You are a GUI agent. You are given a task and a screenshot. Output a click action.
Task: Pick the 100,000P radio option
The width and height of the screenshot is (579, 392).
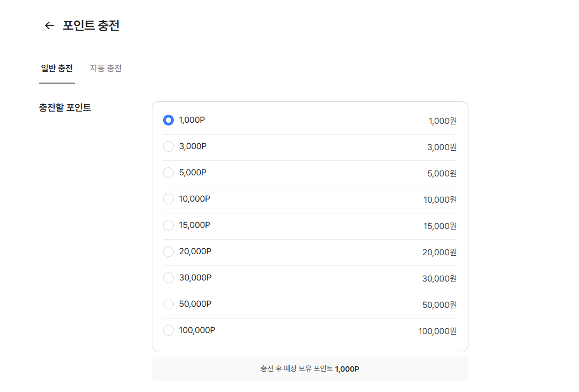[x=168, y=330]
